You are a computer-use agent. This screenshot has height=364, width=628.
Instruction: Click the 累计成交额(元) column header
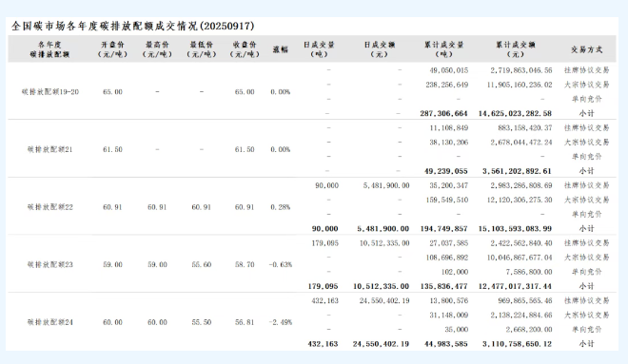click(516, 49)
